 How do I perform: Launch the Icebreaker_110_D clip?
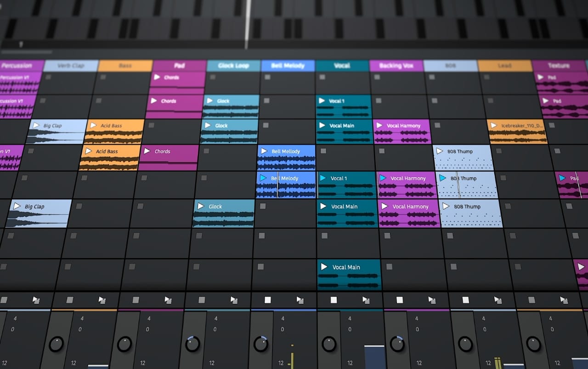[493, 125]
